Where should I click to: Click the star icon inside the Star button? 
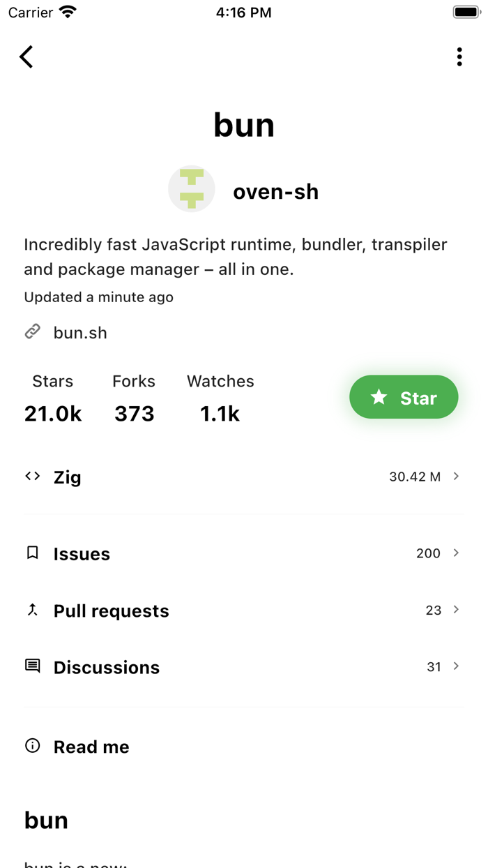point(379,397)
